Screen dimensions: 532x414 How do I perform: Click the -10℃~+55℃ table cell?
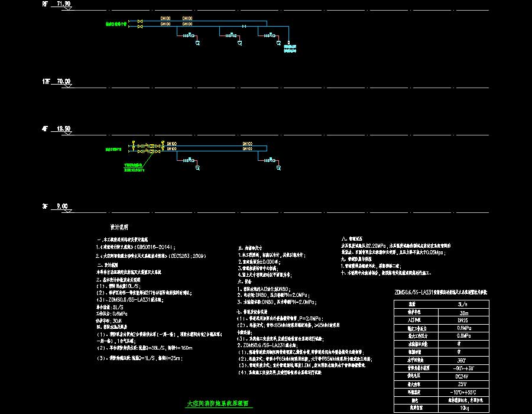click(463, 392)
